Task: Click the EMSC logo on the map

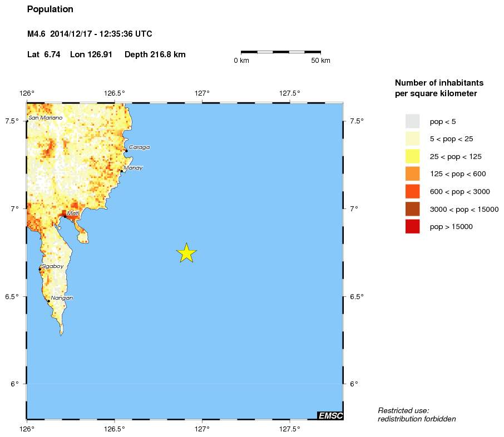Action: 330,415
